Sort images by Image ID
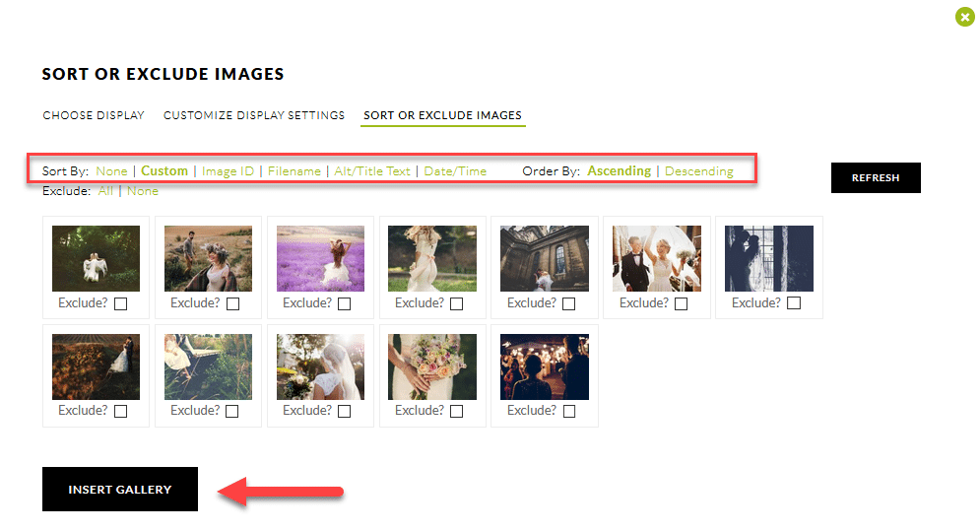 point(228,171)
